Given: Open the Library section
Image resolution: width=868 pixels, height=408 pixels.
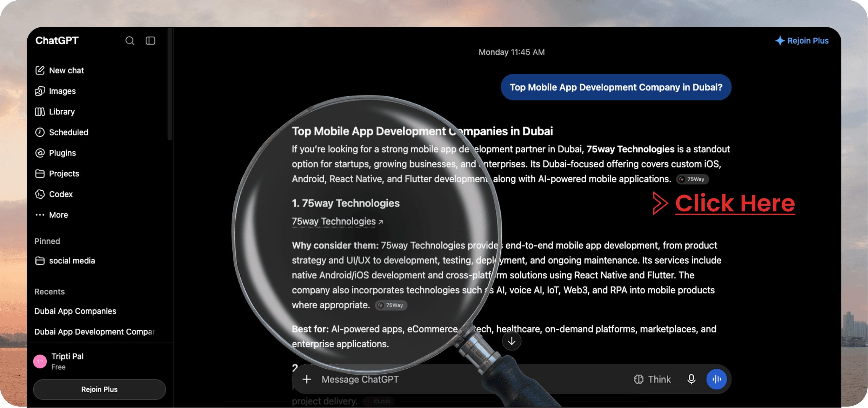Looking at the screenshot, I should [55, 112].
